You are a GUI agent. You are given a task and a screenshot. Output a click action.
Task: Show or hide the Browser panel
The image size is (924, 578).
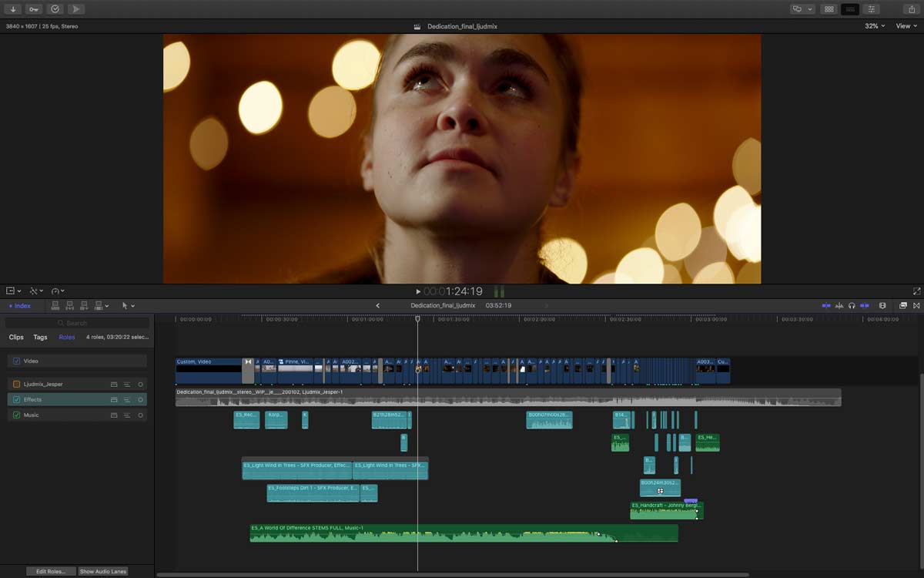[829, 9]
